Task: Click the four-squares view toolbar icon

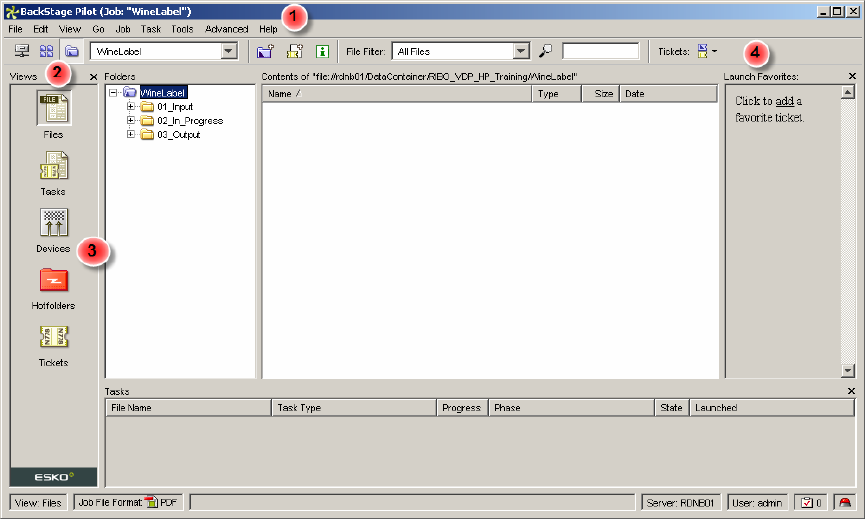Action: tap(46, 51)
